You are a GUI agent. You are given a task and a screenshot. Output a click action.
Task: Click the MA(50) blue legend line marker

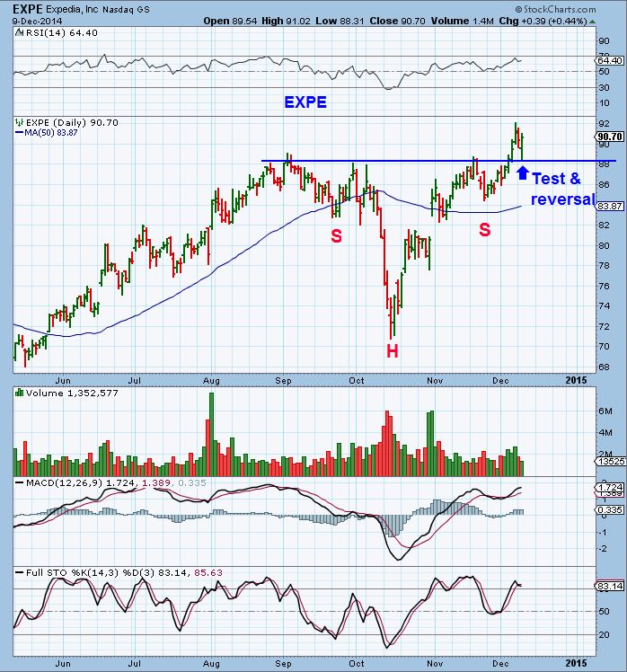click(x=19, y=133)
